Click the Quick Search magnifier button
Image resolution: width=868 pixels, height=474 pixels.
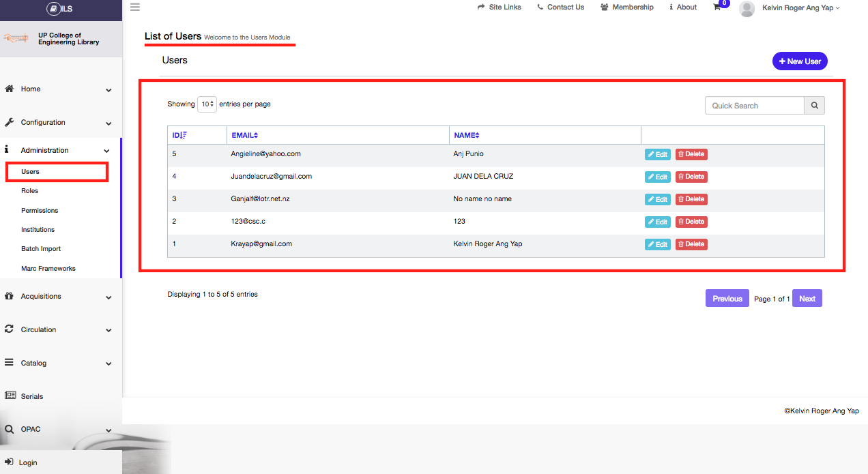(x=814, y=106)
